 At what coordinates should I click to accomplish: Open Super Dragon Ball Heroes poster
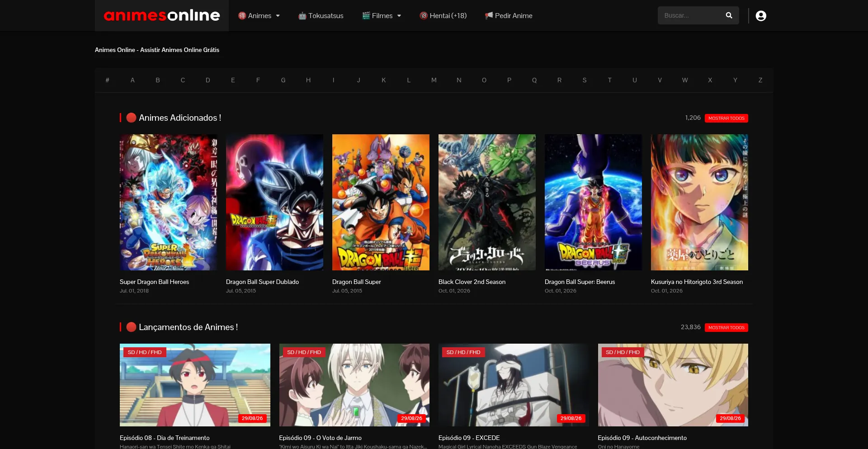click(168, 202)
